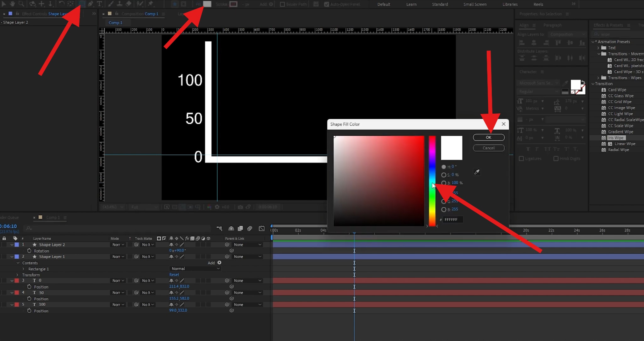Viewport: 644px width, 341px height.
Task: Select the Eraser tool
Action: tap(129, 4)
